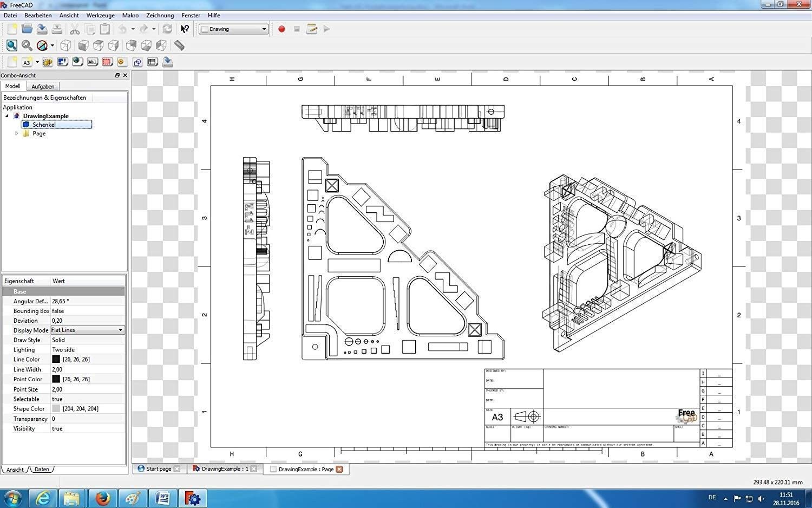Open Firefox from the Windows taskbar
Screen dimensions: 812x508
(x=102, y=498)
